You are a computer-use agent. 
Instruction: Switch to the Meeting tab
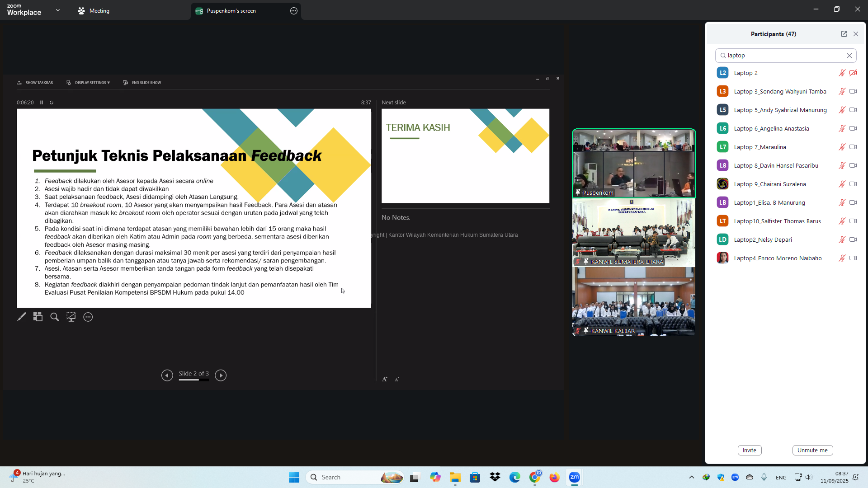click(94, 11)
